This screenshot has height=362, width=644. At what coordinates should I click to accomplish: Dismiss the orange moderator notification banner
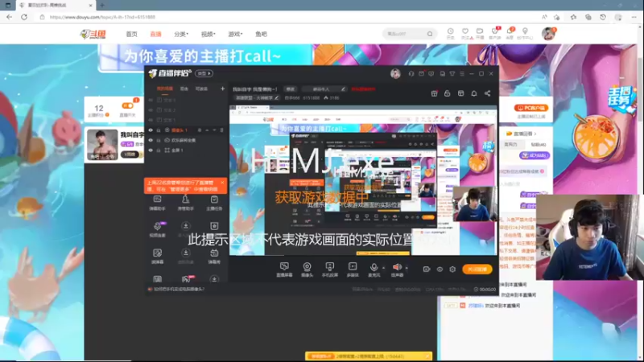point(222,183)
